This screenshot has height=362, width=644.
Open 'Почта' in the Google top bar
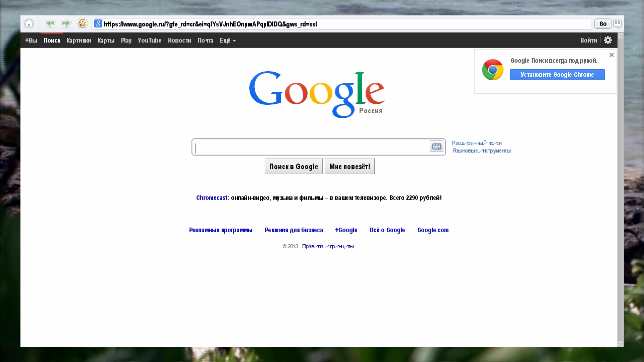tap(205, 41)
